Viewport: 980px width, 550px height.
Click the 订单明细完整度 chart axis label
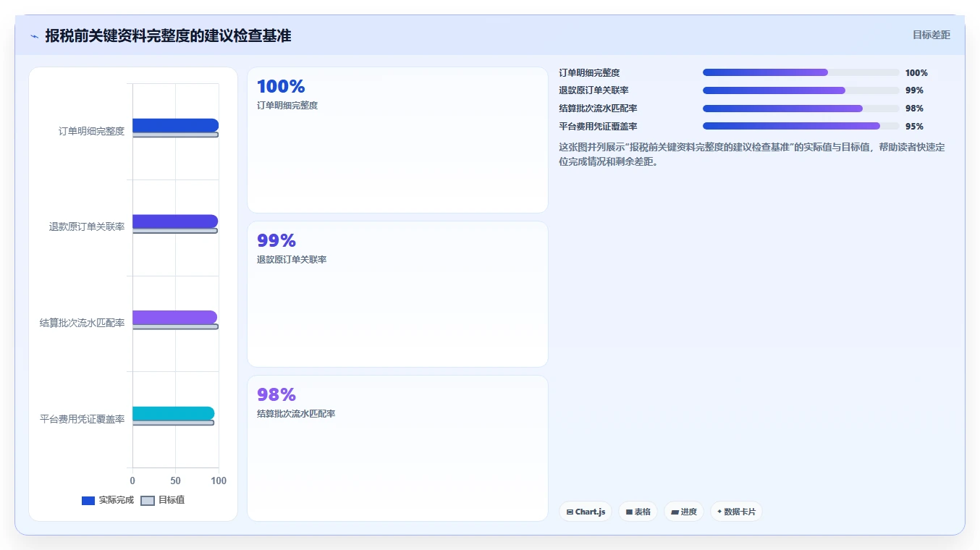click(91, 131)
